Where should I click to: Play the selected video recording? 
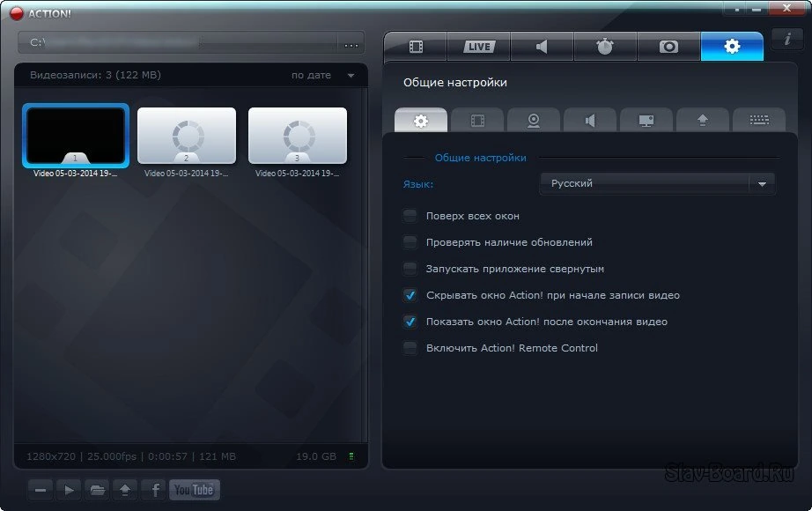pos(69,490)
